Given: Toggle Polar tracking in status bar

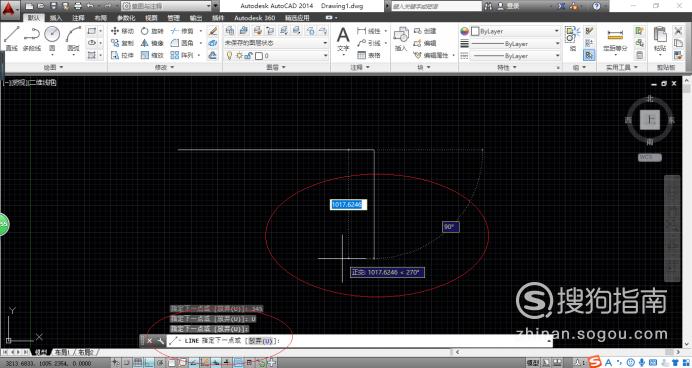Looking at the screenshot, I should (160, 363).
